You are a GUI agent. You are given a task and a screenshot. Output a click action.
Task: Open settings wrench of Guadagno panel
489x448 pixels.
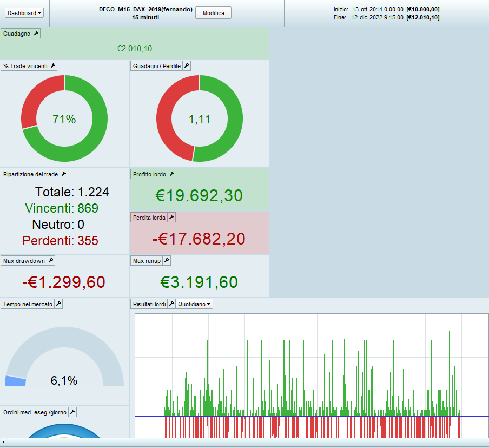[x=36, y=34]
